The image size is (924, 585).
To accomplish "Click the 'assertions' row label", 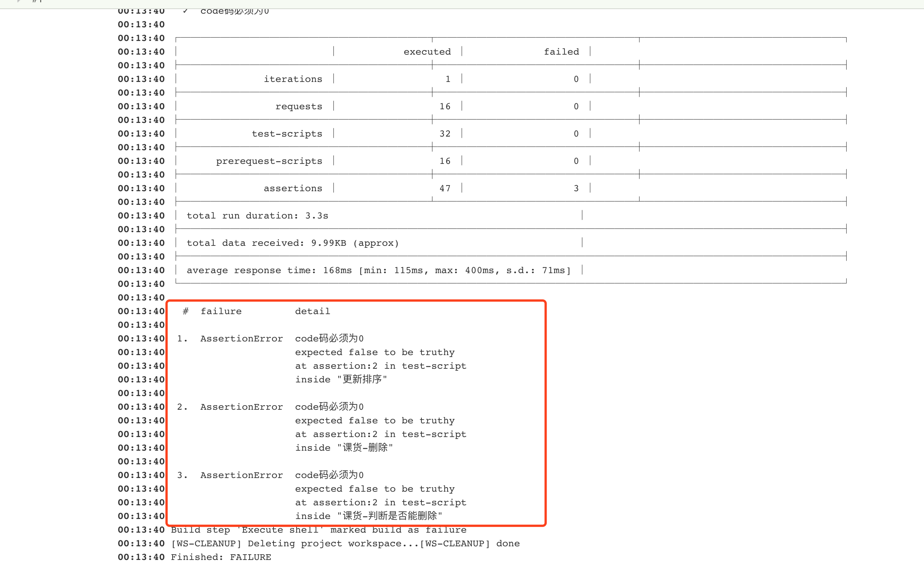I will [x=293, y=189].
